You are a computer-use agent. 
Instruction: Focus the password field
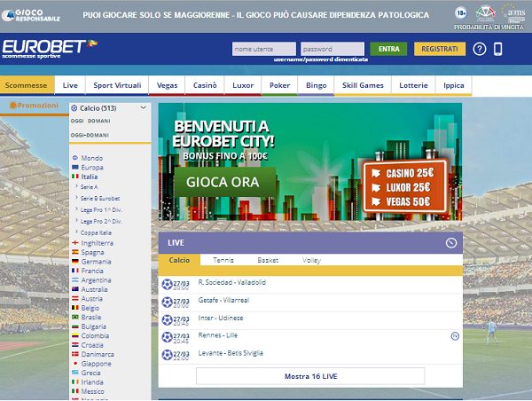point(332,49)
